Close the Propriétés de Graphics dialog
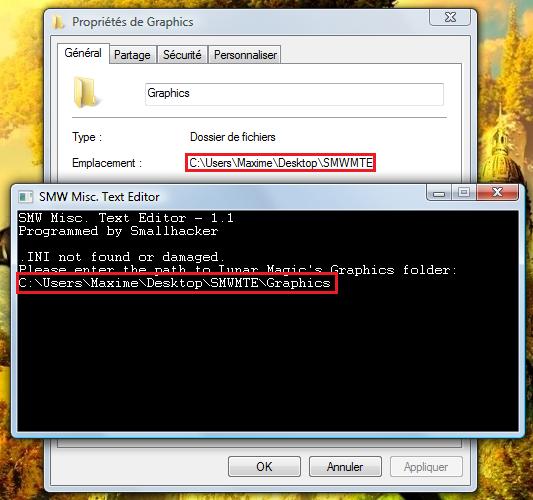533x500 pixels. click(450, 17)
